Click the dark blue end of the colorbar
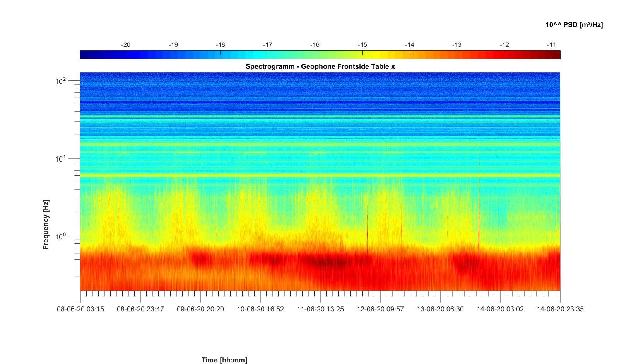This screenshot has height=364, width=619. click(84, 55)
